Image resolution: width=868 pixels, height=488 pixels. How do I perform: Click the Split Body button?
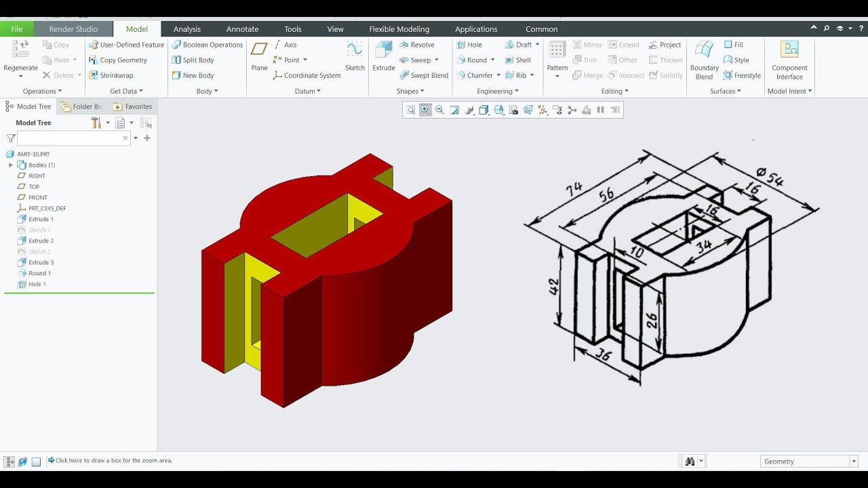[193, 60]
